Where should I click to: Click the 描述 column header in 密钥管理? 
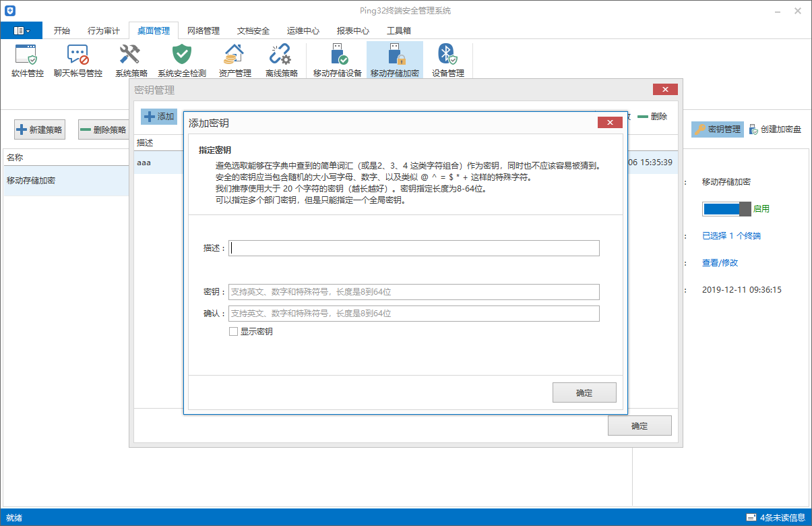(145, 143)
